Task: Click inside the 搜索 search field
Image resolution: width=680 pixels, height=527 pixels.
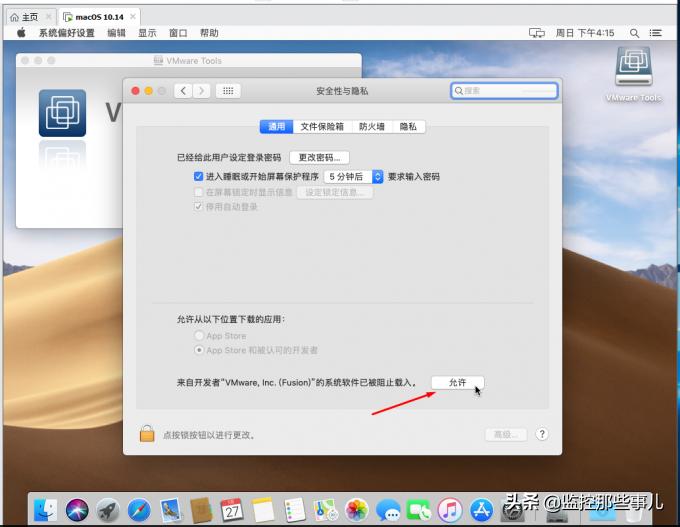Action: point(504,91)
